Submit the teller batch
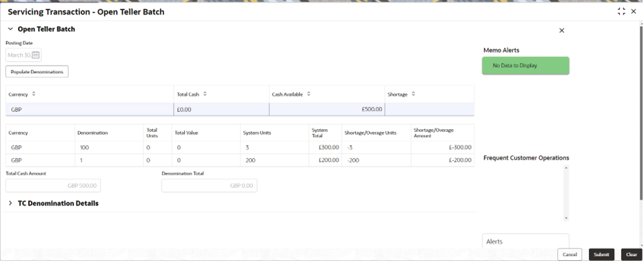Image resolution: width=644 pixels, height=263 pixels. [x=601, y=254]
